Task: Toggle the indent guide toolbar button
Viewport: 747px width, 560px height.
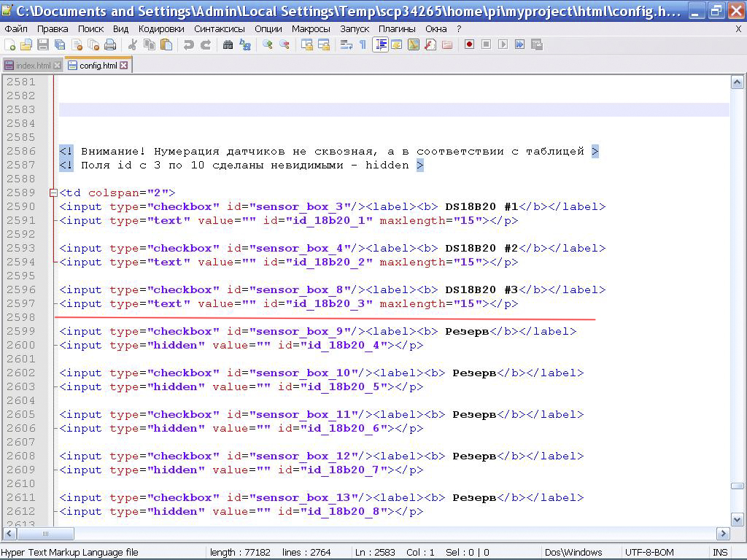Action: (380, 44)
